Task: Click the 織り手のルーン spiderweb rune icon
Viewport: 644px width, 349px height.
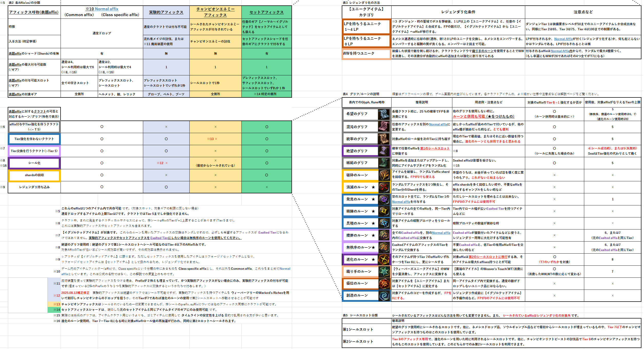Action: point(384,272)
